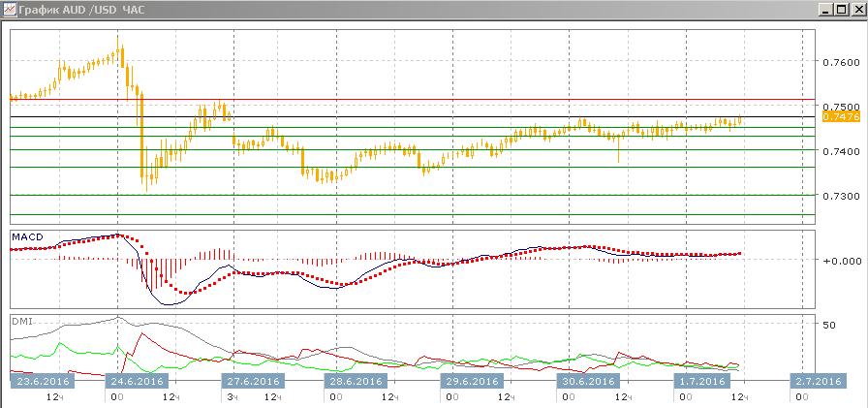Click the 2.7.2016 date marker

tap(819, 382)
